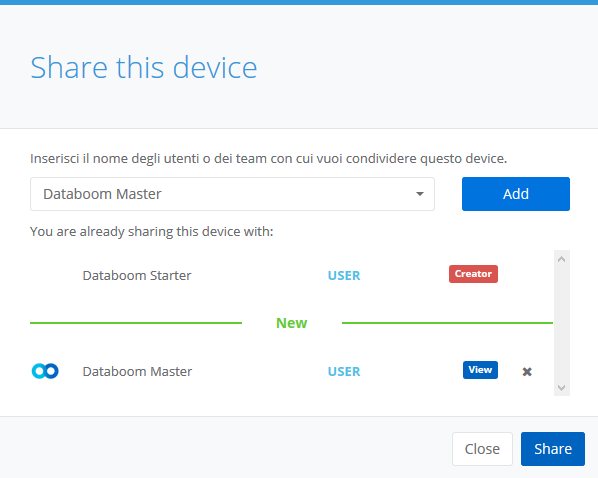Click the shared users list scrollbar track
This screenshot has height=478, width=598.
(x=561, y=323)
